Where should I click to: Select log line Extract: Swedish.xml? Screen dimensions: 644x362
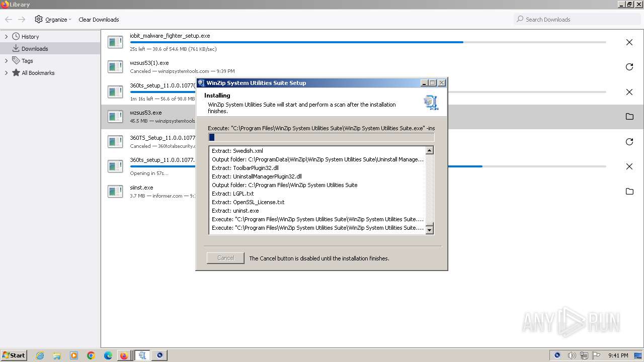[x=237, y=151]
